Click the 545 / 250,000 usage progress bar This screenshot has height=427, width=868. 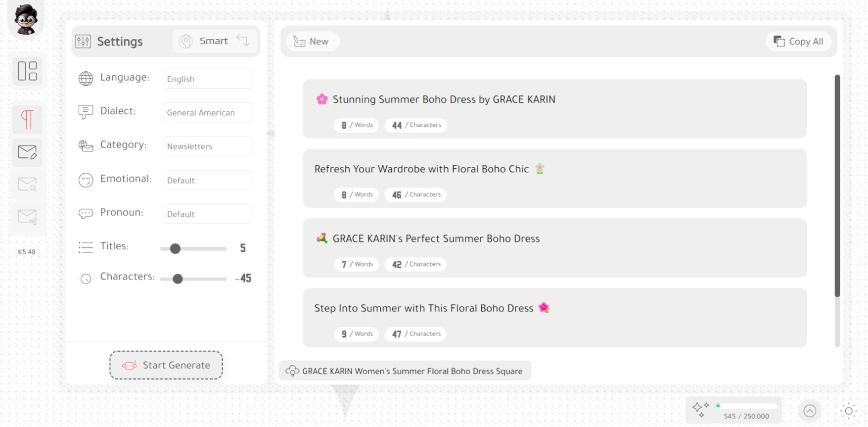747,406
